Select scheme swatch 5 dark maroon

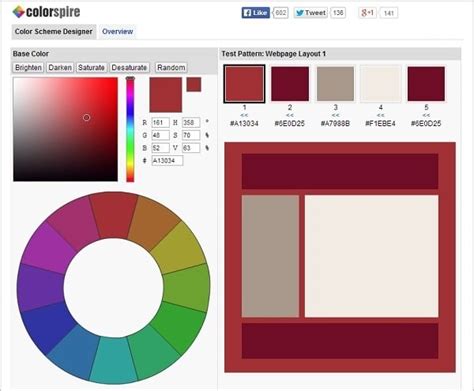click(426, 84)
